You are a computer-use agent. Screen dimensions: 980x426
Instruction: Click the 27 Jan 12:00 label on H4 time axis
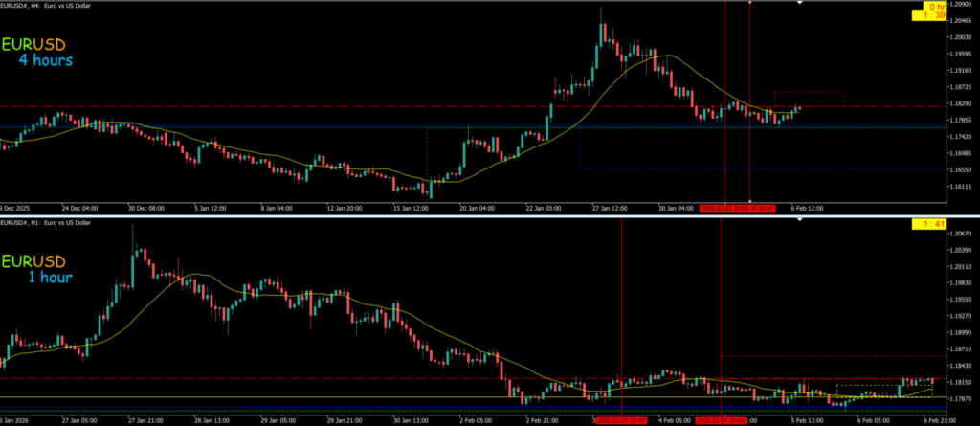[x=609, y=207]
